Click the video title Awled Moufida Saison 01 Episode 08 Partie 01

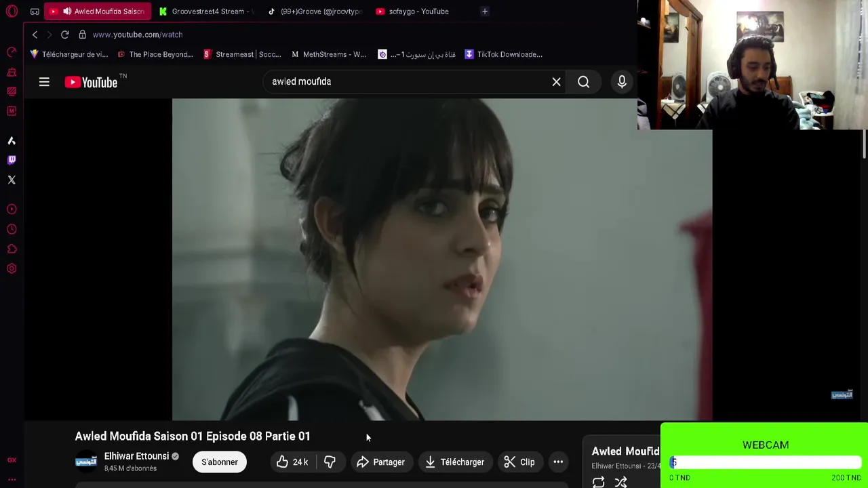click(193, 436)
